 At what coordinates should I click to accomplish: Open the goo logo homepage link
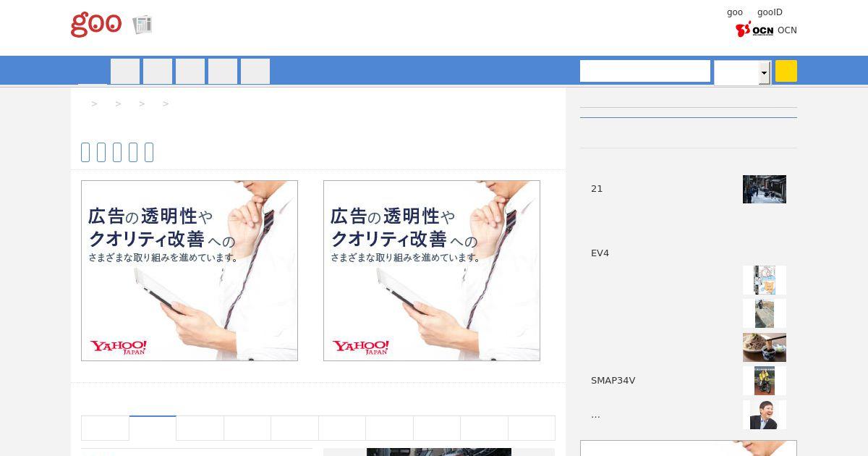[x=96, y=24]
